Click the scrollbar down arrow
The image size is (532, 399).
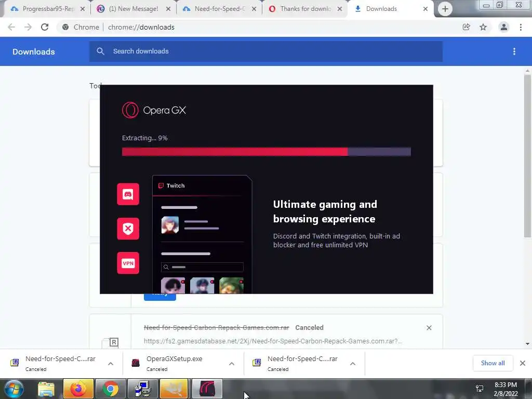(x=527, y=344)
